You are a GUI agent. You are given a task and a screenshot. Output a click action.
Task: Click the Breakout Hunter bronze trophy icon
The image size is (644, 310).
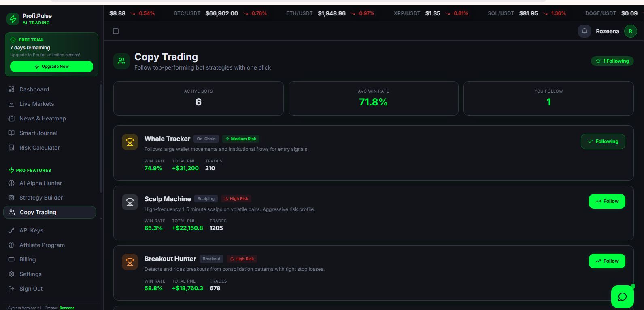130,262
